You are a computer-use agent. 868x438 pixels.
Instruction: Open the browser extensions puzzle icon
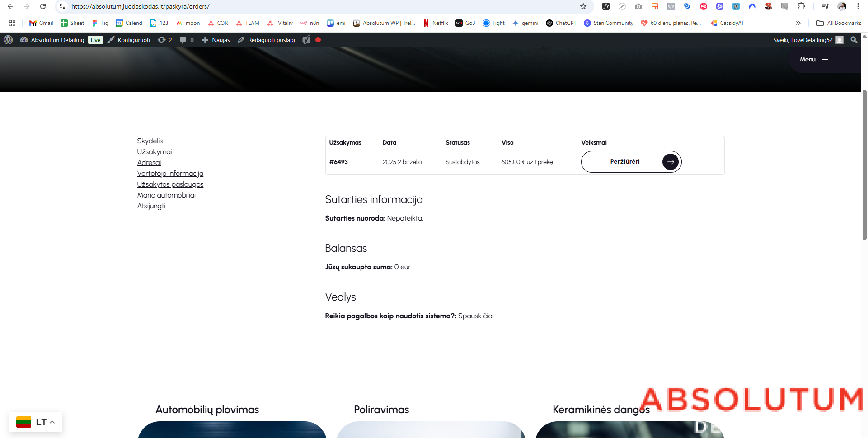(801, 6)
